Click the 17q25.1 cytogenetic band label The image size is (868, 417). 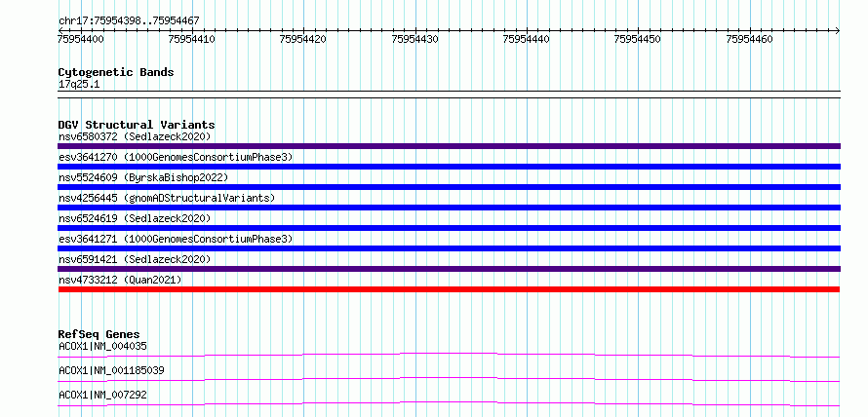(79, 85)
